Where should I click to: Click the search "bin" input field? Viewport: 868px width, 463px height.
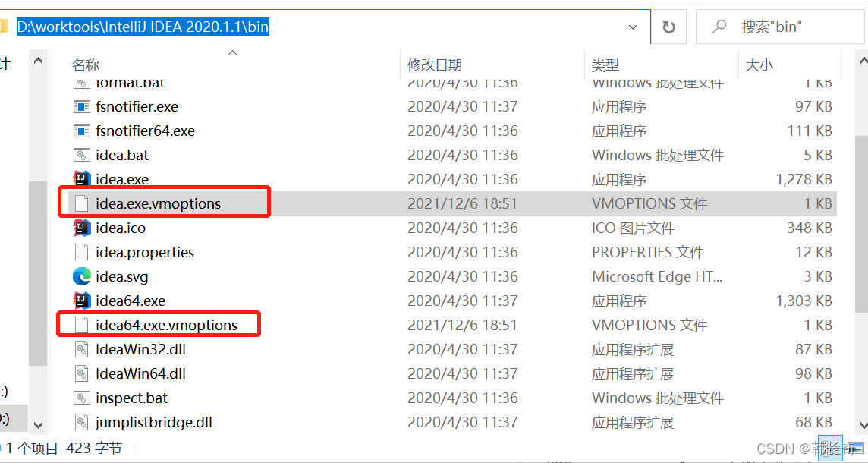pyautogui.click(x=779, y=27)
